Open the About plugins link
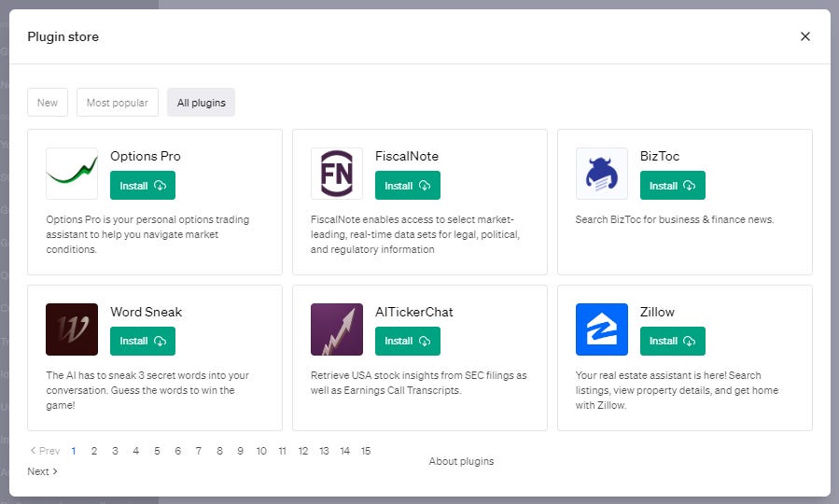This screenshot has height=504, width=839. [x=461, y=461]
